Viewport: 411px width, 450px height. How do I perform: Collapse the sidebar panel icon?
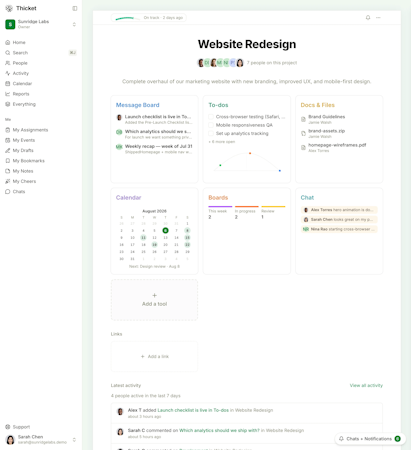coord(75,8)
